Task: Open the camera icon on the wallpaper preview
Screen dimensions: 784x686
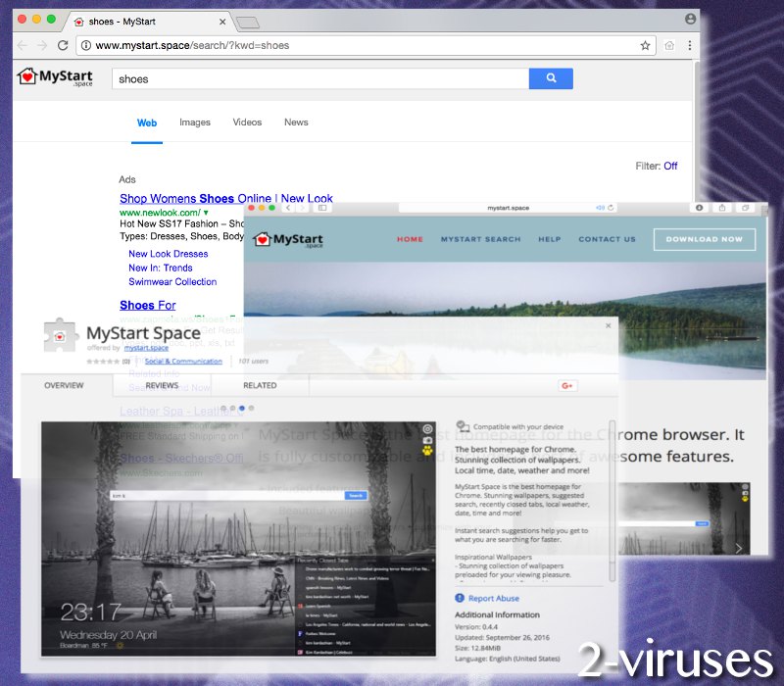Action: (427, 441)
